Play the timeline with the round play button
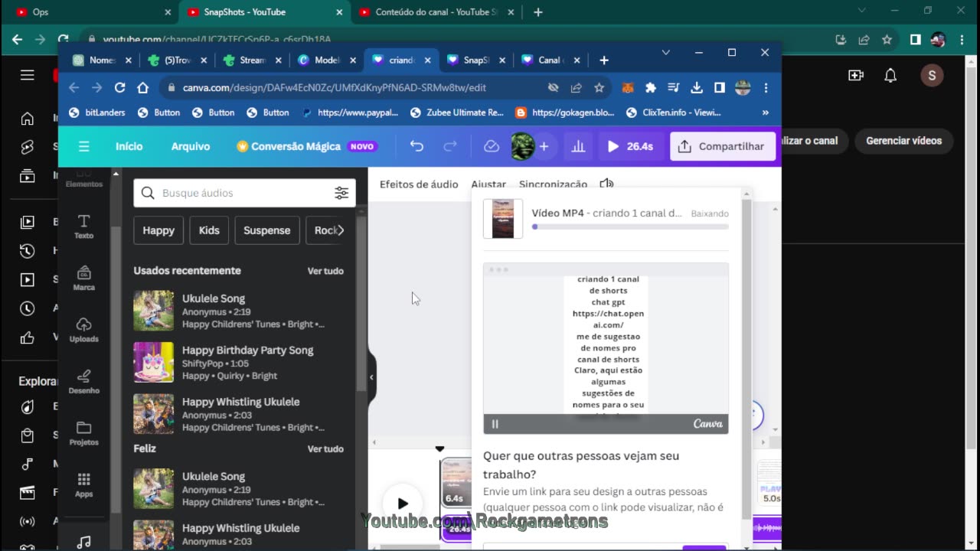980x551 pixels. click(x=403, y=503)
